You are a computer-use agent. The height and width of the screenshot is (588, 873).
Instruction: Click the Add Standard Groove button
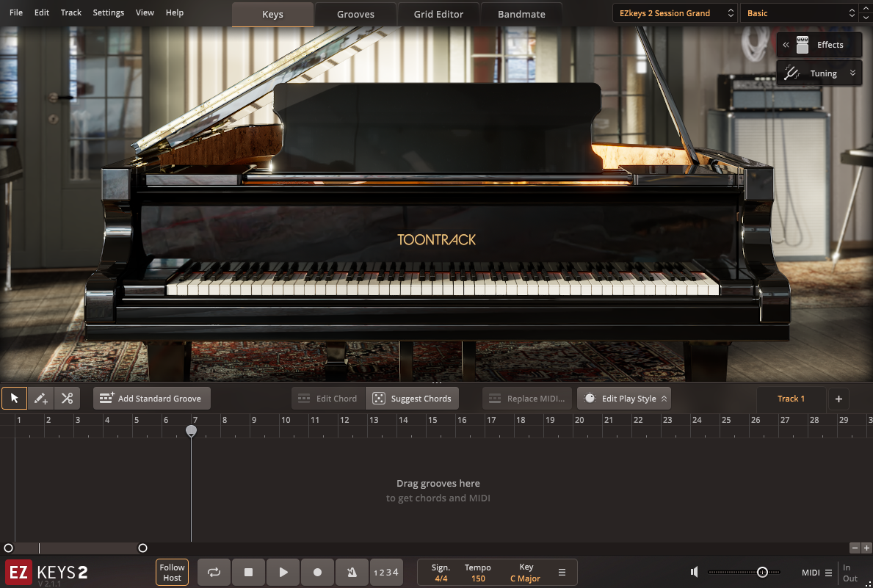[151, 398]
